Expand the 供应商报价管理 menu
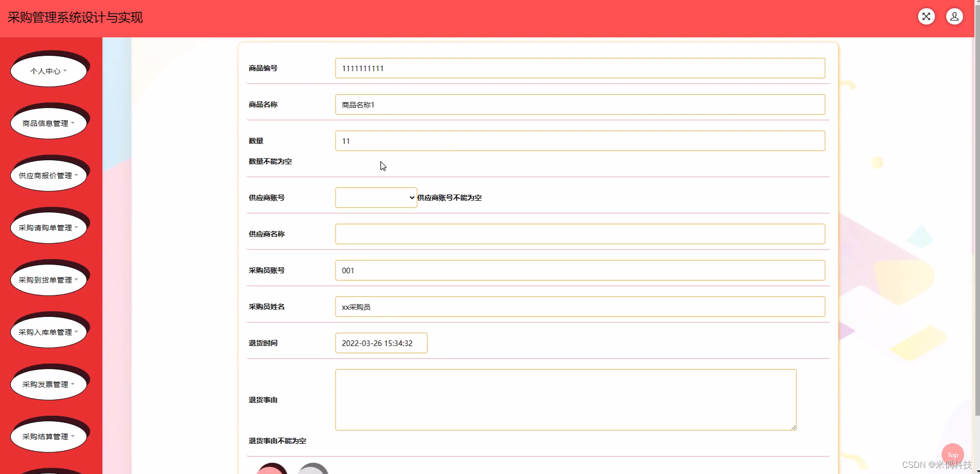Viewport: 980px width, 474px height. click(49, 176)
